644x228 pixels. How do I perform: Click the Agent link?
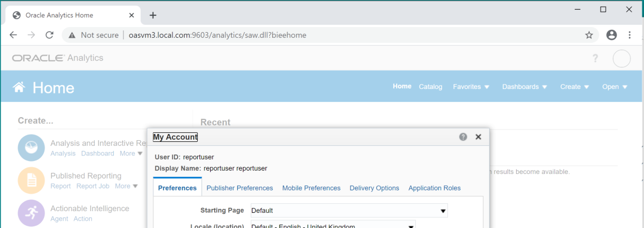click(x=59, y=219)
